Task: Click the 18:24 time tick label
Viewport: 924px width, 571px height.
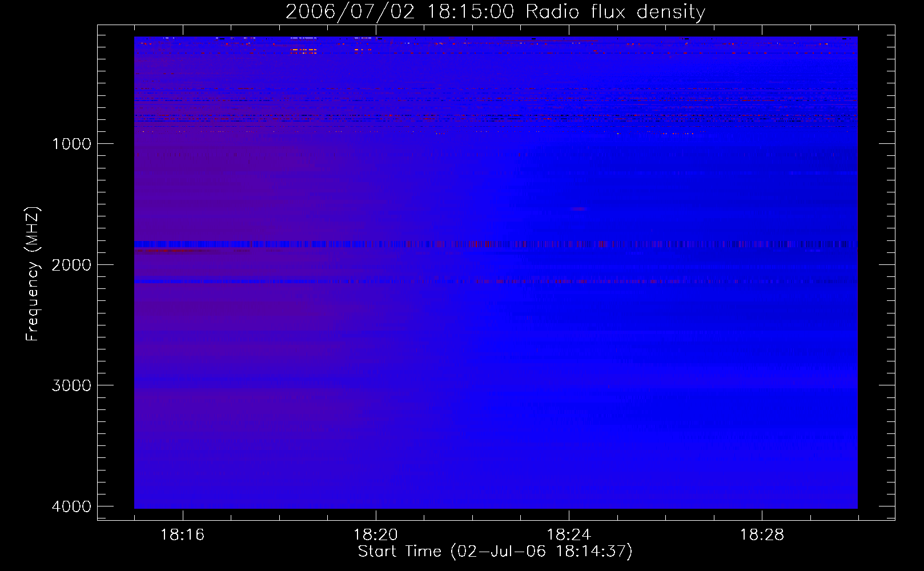Action: pyautogui.click(x=568, y=535)
